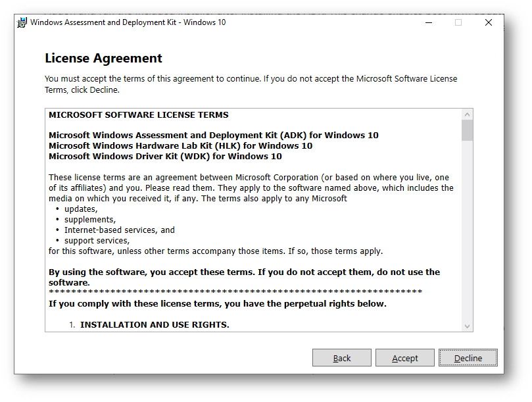Viewport: 532px width, 402px height.
Task: Click the 'Assessment and Deployment Kit (ADK)' line
Action: pos(214,135)
